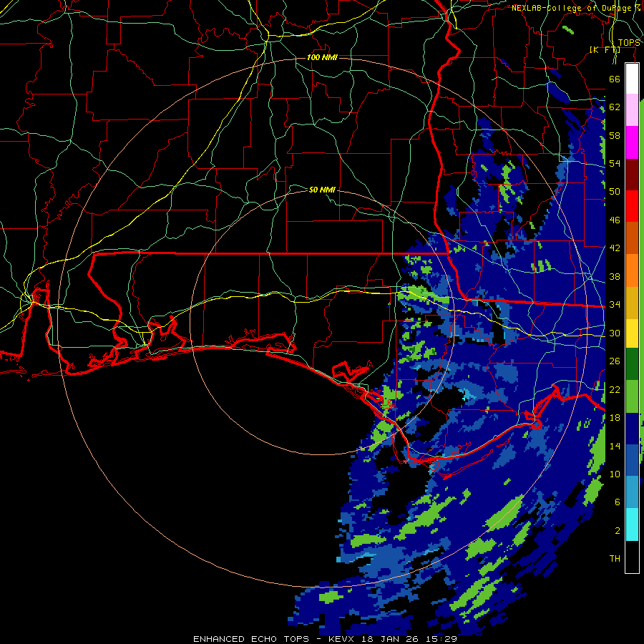Click the "30" legend value
This screenshot has height=644, width=644.
615,333
